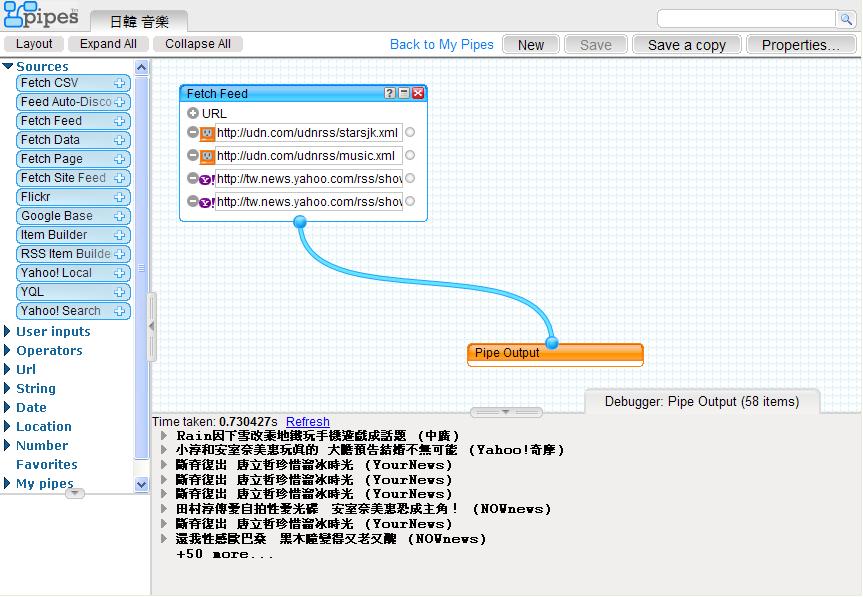Expand the Url category
This screenshot has width=863, height=597.
[x=7, y=369]
